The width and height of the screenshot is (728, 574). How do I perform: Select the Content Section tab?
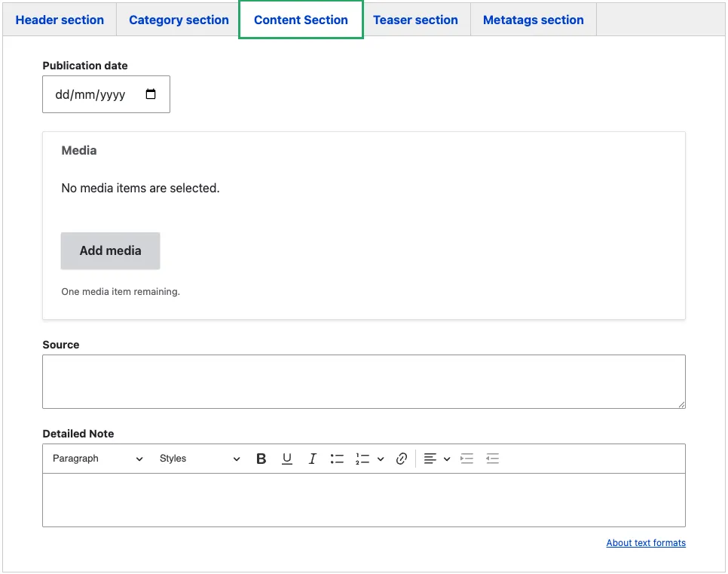point(301,20)
